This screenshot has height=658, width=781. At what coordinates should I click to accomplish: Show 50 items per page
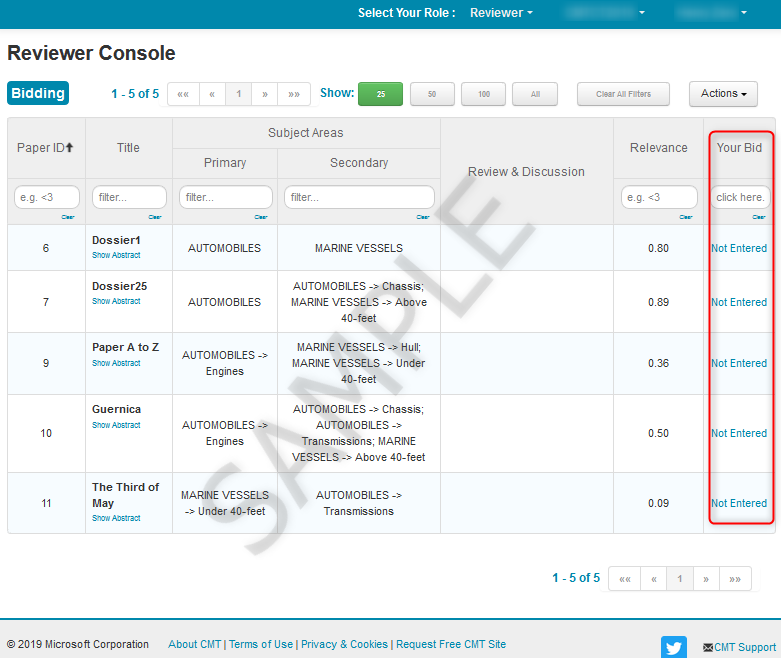432,94
